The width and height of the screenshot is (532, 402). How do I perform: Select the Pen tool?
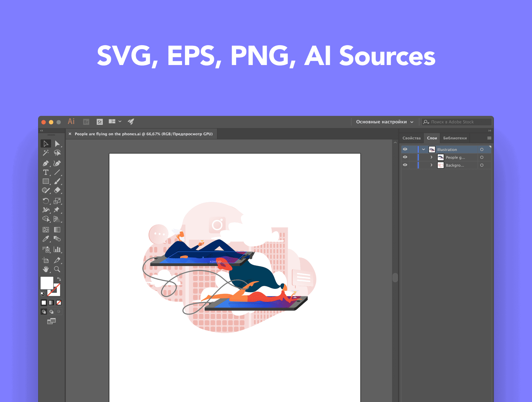click(46, 163)
